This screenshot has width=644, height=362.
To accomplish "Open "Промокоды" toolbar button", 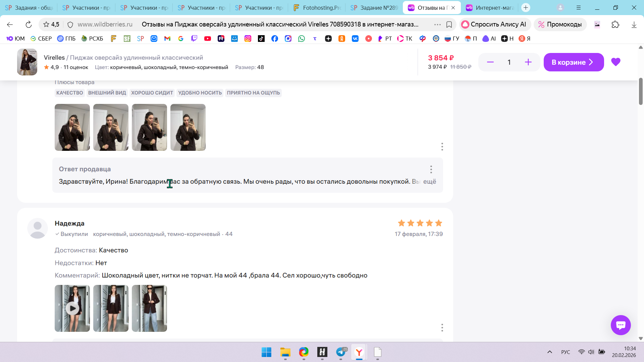I will click(560, 24).
